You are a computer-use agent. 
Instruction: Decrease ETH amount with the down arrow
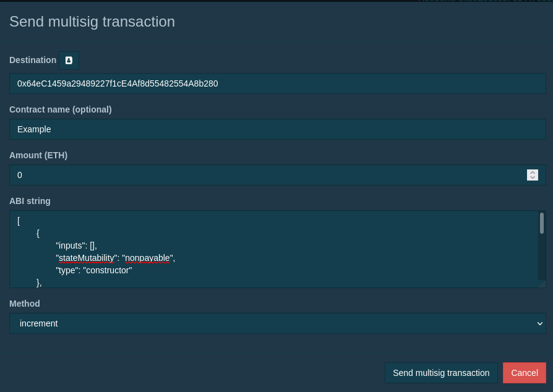coord(533,178)
